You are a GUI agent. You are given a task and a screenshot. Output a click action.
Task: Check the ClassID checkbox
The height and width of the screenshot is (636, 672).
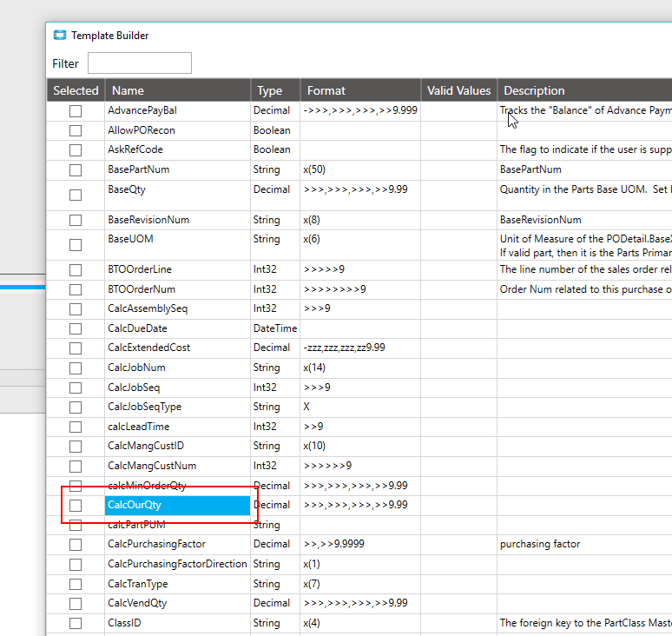coord(76,623)
